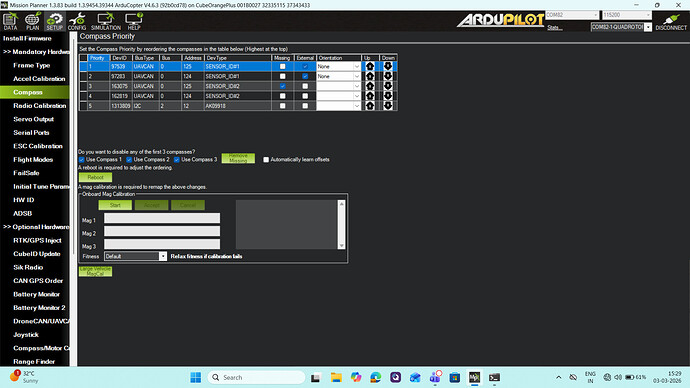The width and height of the screenshot is (690, 388).
Task: Open Servo Output page
Action: tap(33, 119)
